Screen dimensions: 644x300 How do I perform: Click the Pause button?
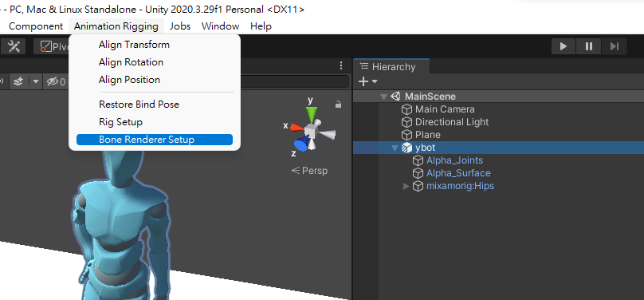[x=589, y=46]
